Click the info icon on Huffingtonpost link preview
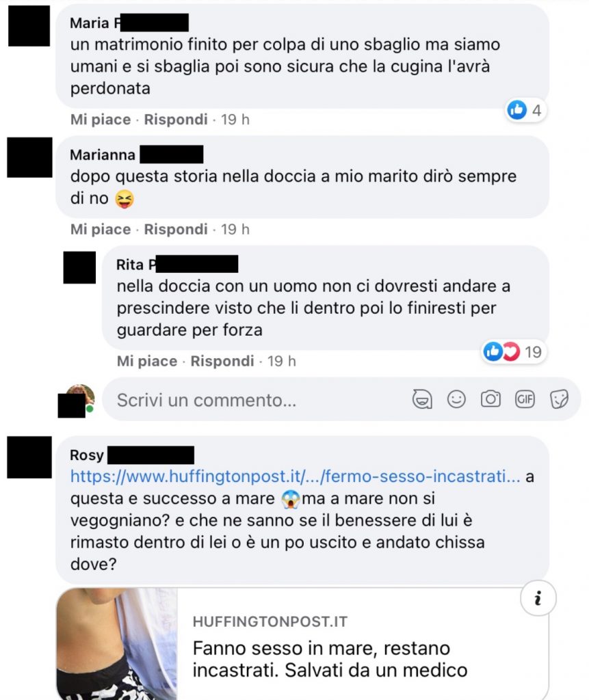 [538, 598]
